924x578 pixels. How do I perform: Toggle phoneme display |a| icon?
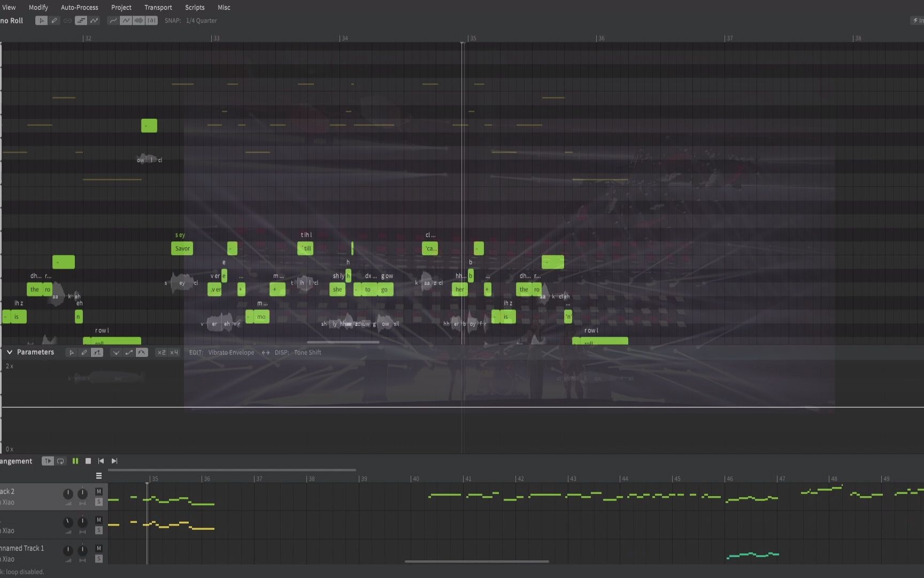point(152,20)
